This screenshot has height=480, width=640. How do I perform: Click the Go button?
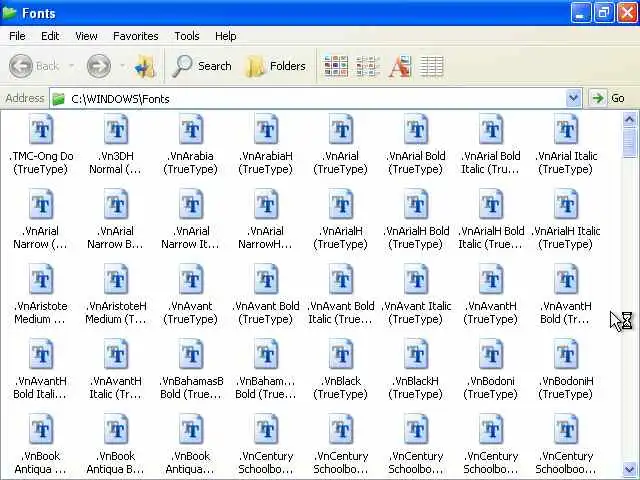pyautogui.click(x=608, y=98)
